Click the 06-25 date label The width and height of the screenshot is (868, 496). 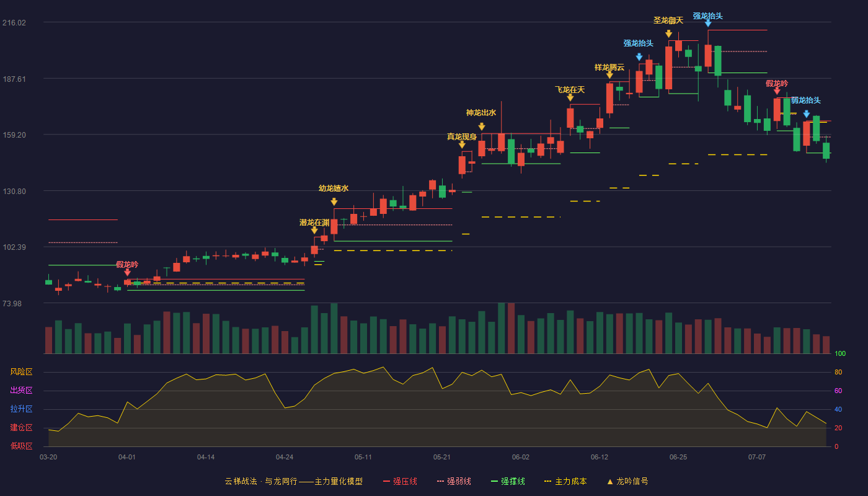tap(678, 457)
